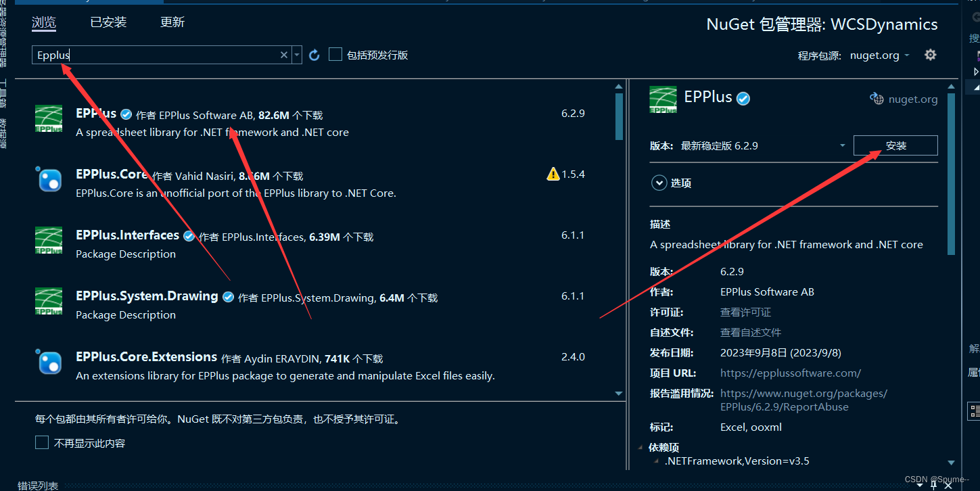This screenshot has width=980, height=491.
Task: Click the detail pane scrollbar thumb
Action: pyautogui.click(x=951, y=174)
